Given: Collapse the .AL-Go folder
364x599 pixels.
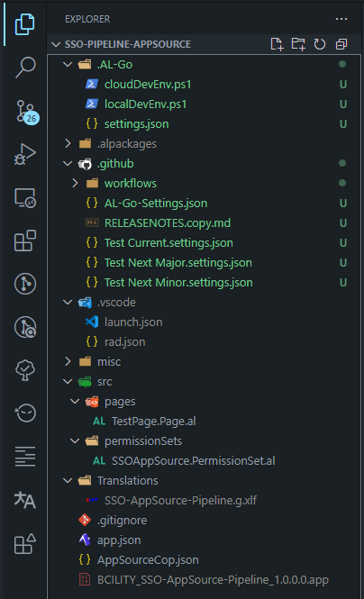Looking at the screenshot, I should (x=68, y=64).
